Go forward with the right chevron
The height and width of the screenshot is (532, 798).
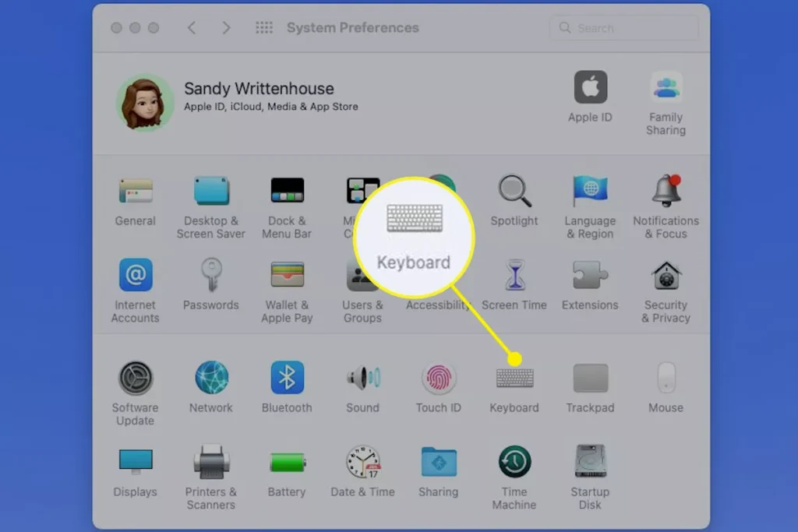[x=227, y=28]
